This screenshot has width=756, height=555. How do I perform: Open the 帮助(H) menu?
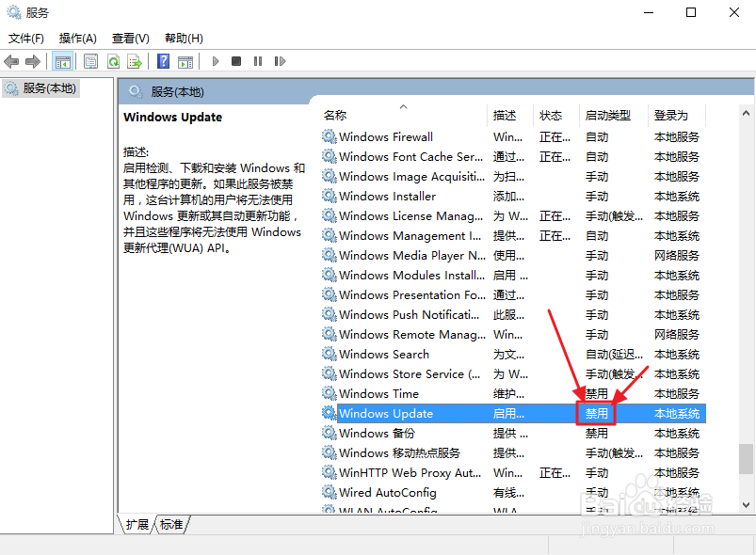pos(184,39)
